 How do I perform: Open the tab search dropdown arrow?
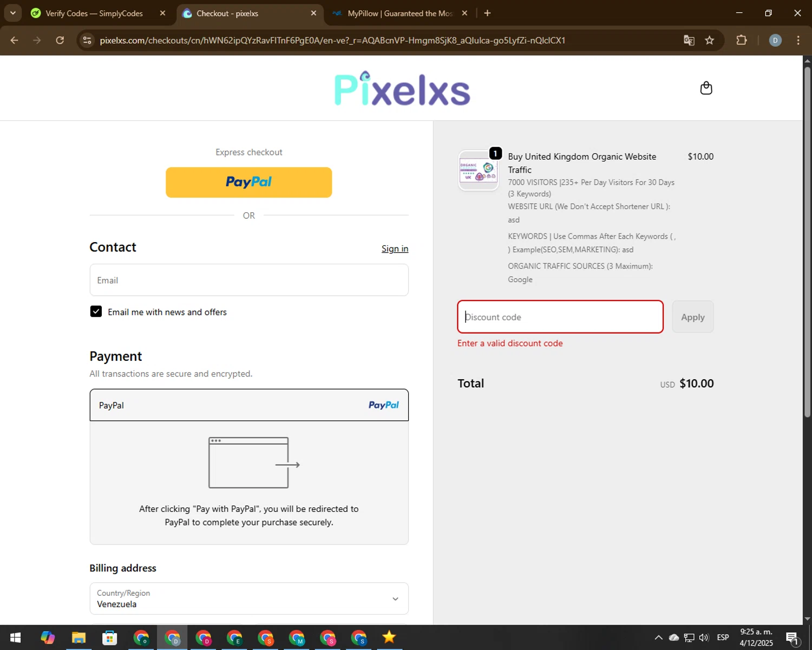click(x=12, y=13)
